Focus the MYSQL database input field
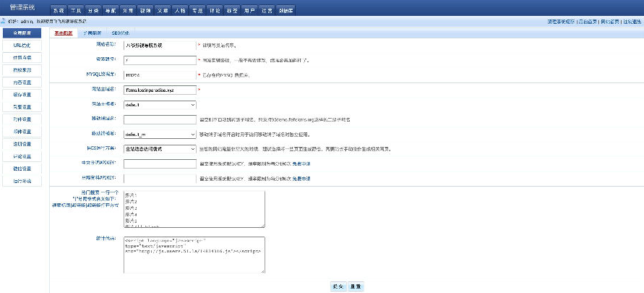 (160, 75)
